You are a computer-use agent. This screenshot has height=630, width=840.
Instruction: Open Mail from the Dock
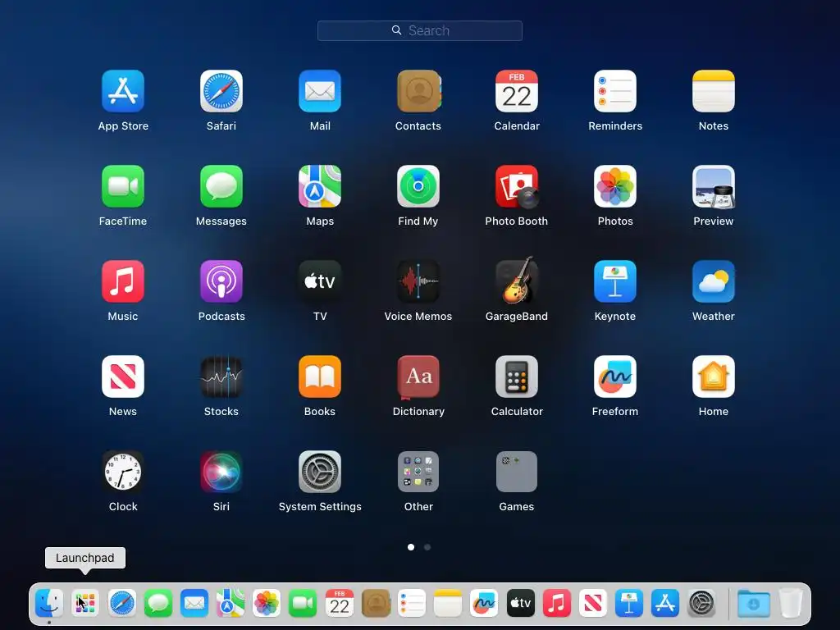click(194, 603)
